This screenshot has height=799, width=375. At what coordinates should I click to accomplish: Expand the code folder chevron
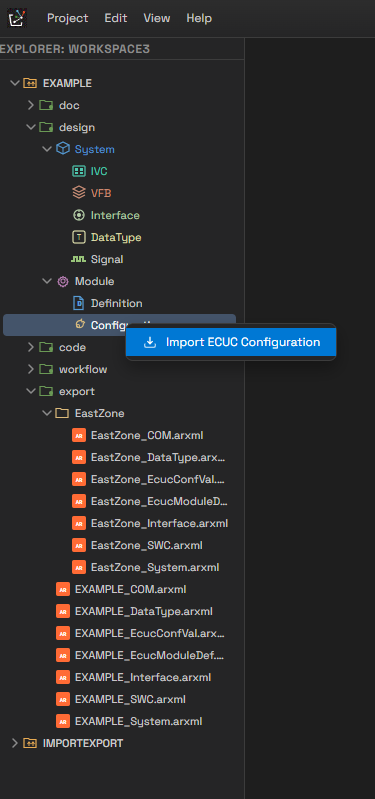coord(31,347)
